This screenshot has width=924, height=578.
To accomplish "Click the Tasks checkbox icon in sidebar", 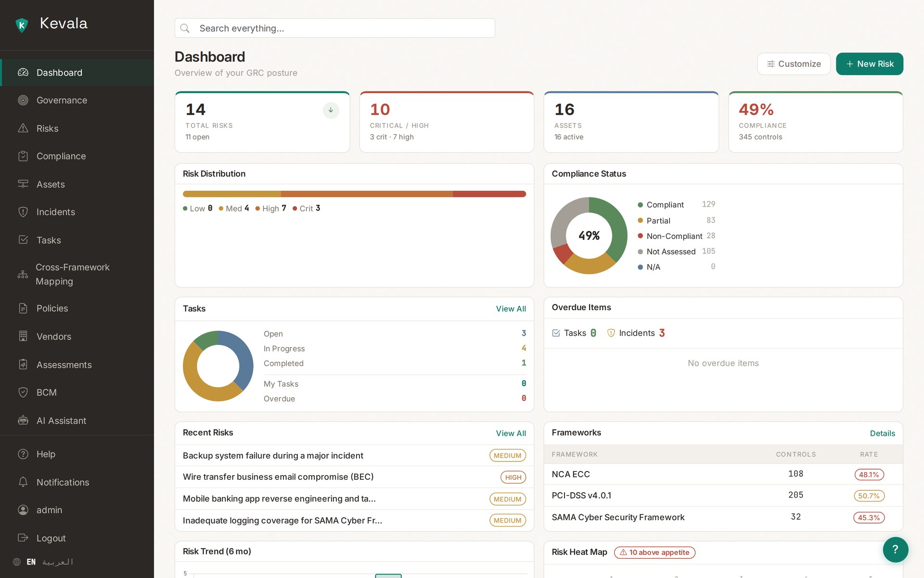I will click(23, 240).
